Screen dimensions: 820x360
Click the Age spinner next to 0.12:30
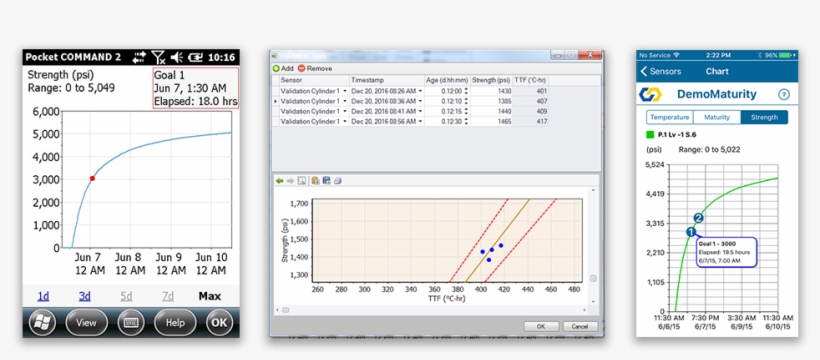point(466,121)
